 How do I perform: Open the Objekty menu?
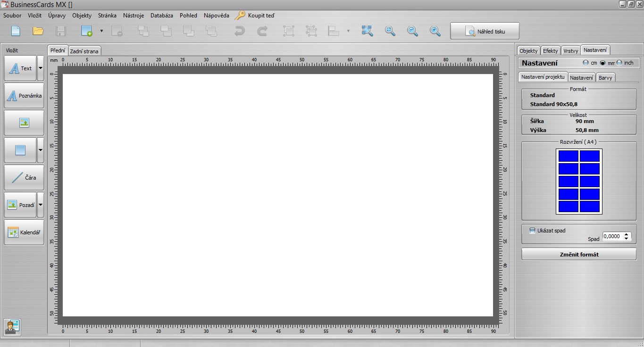coord(82,16)
